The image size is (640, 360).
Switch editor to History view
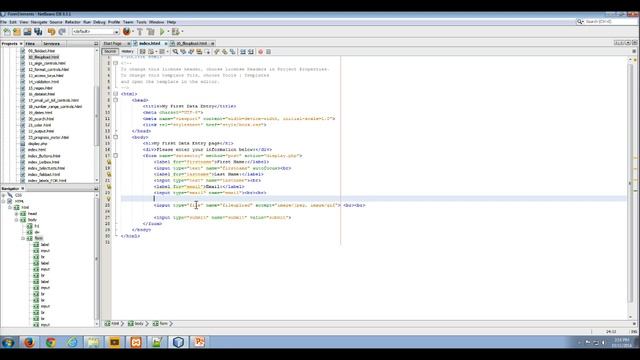pos(127,51)
